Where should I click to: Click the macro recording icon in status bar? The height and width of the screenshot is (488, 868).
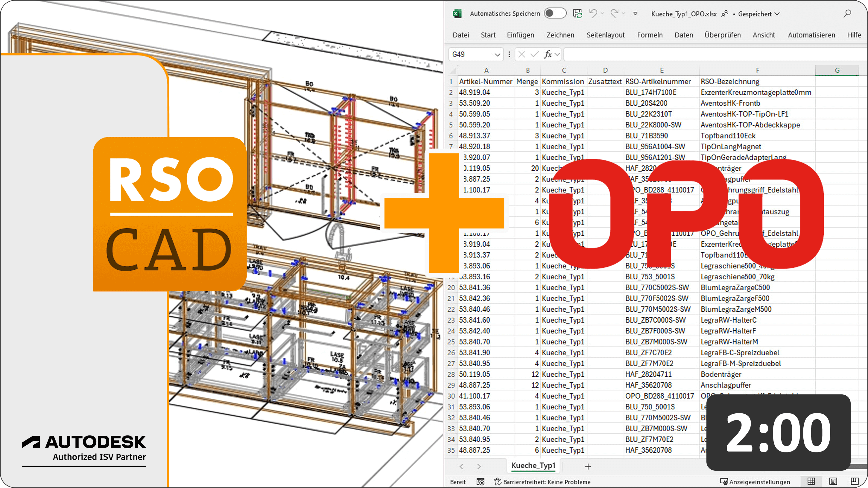pos(481,482)
